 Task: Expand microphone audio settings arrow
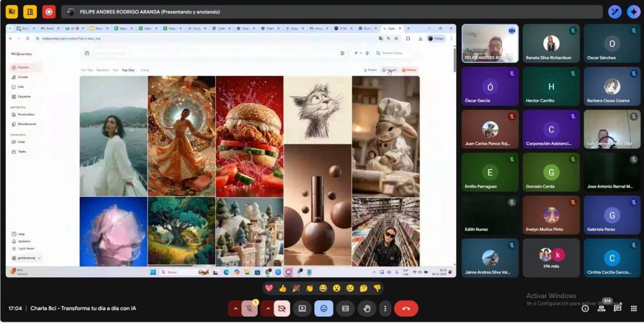pyautogui.click(x=235, y=308)
